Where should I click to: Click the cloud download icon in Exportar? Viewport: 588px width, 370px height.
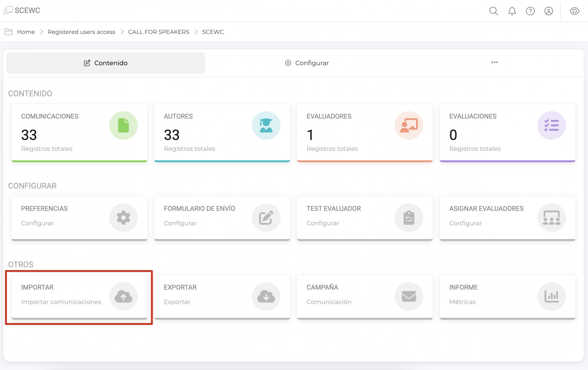pyautogui.click(x=266, y=296)
